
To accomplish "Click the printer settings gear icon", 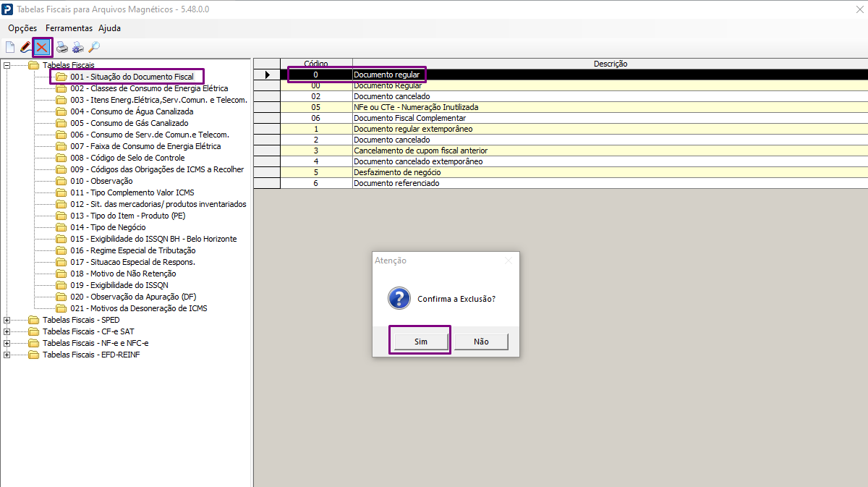I will tap(78, 48).
